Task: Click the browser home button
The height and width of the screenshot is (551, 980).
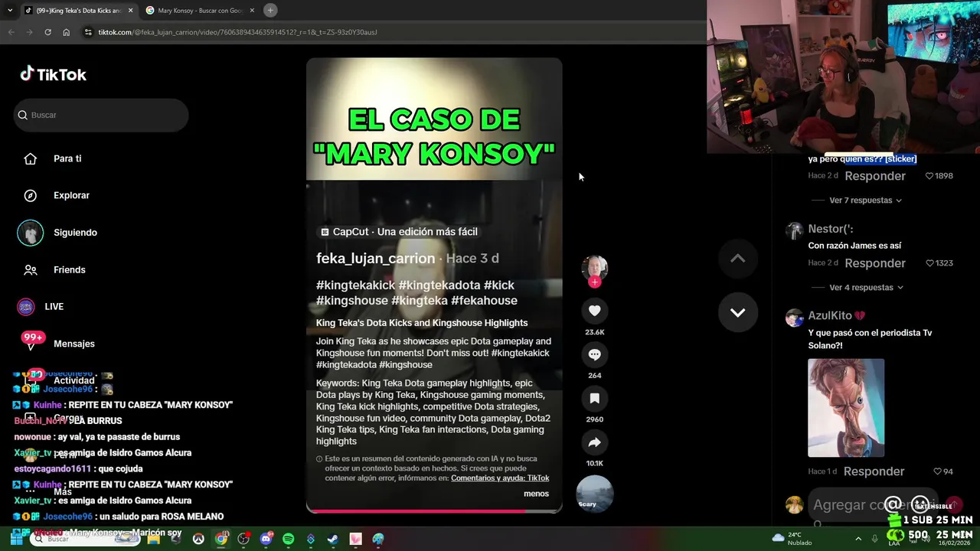Action: coord(66,32)
